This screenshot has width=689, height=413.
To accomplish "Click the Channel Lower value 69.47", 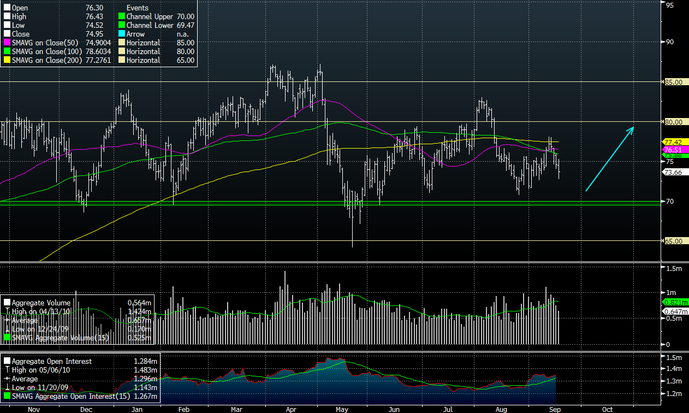I will 185,25.
